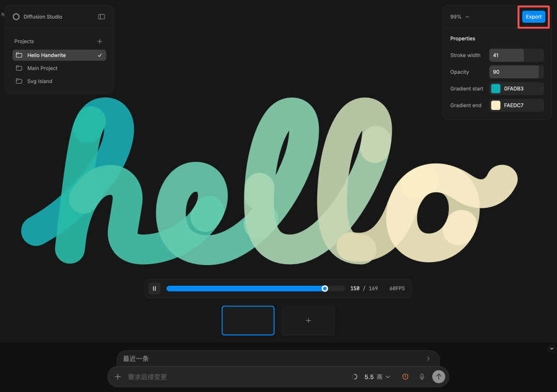Add a new scene thumbnail
Screen dimensions: 557x392
click(308, 321)
